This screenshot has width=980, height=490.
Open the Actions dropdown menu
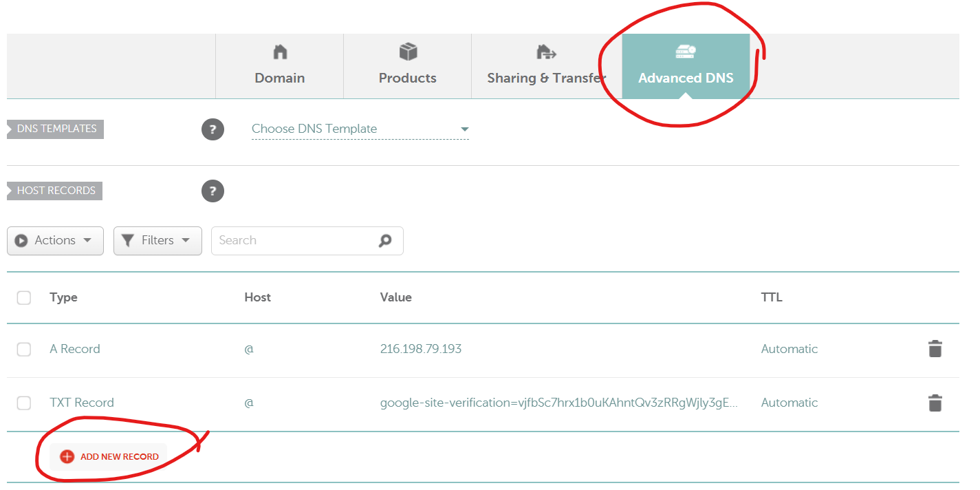coord(55,241)
